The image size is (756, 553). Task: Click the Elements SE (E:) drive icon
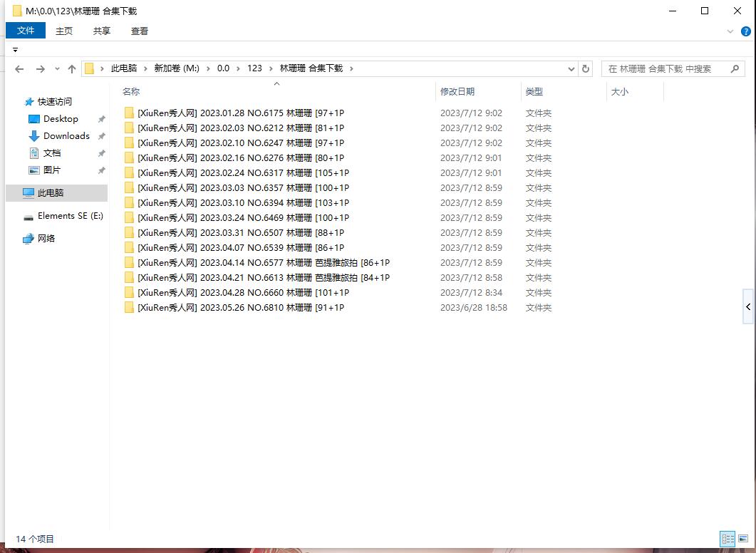coord(29,217)
